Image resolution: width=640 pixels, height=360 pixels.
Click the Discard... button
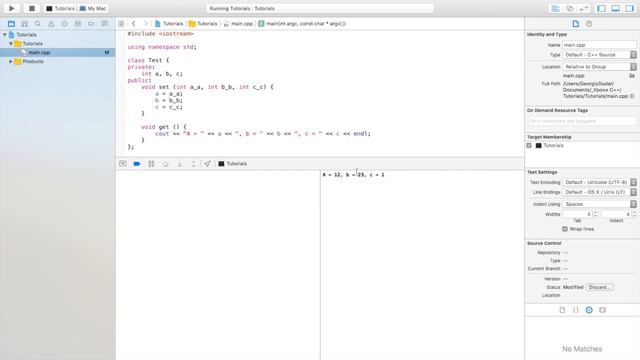coord(600,287)
